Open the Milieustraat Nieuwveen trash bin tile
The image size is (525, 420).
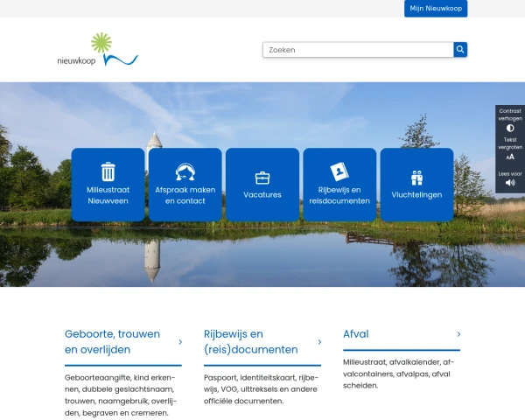pyautogui.click(x=108, y=185)
